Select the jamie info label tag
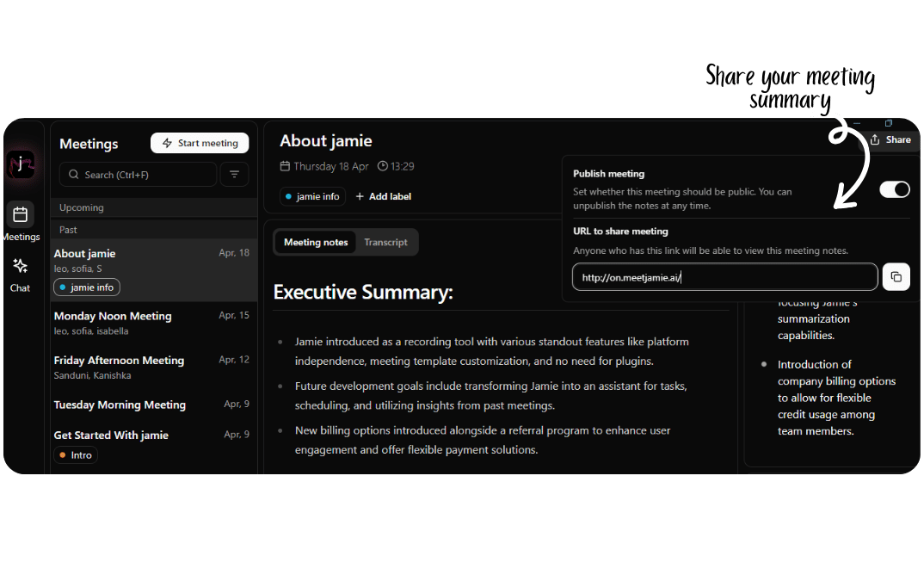The width and height of the screenshot is (924, 587). [311, 196]
